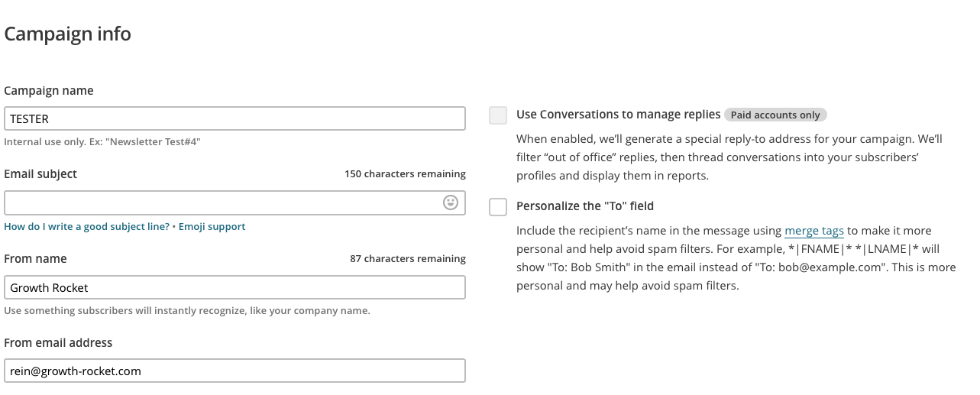Click the "150 characters remaining" counter
The image size is (980, 395).
[405, 174]
